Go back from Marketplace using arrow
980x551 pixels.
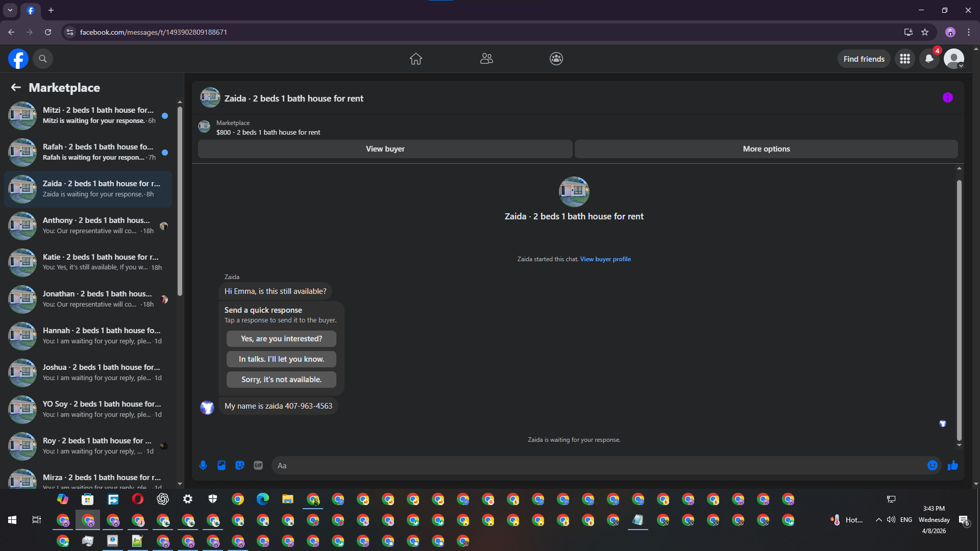click(x=16, y=88)
